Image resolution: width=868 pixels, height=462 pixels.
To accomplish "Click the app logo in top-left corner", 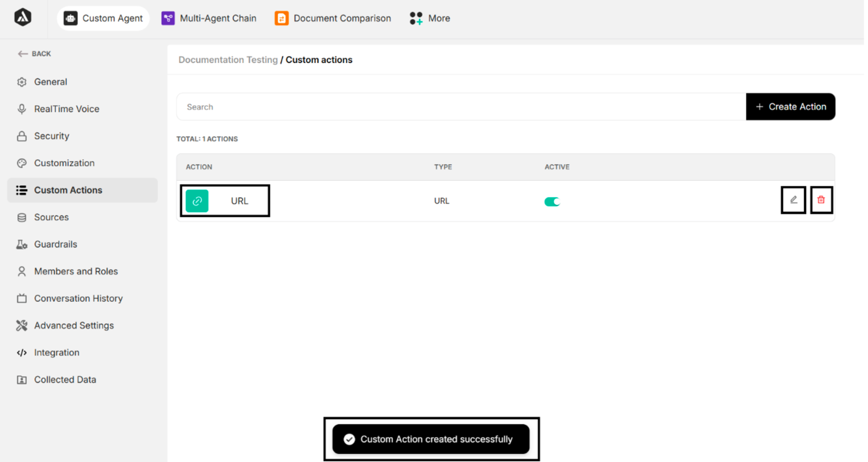I will pyautogui.click(x=23, y=18).
